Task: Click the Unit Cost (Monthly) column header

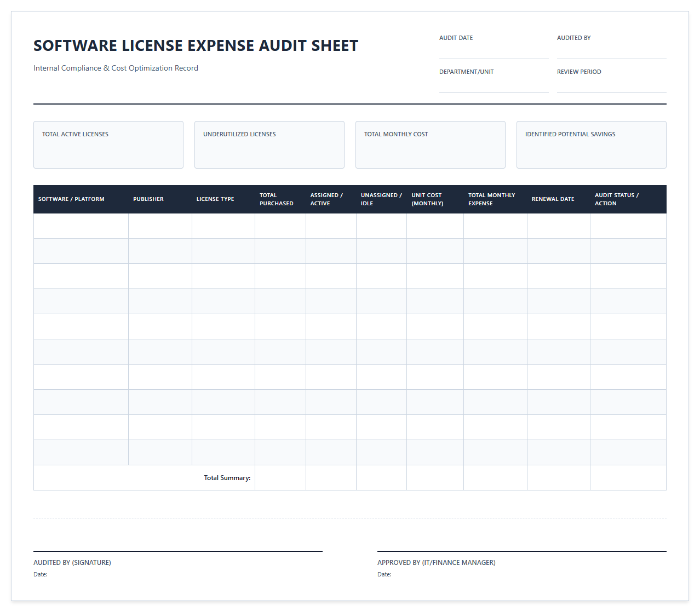Action: (x=435, y=199)
